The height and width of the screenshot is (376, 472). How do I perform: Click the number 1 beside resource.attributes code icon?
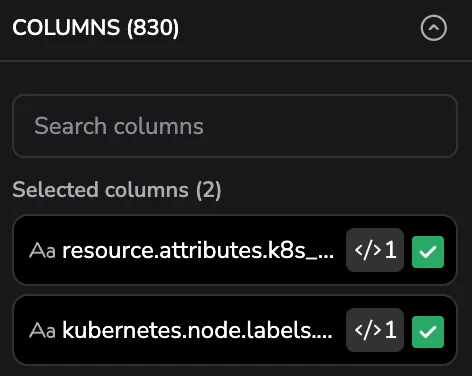pyautogui.click(x=391, y=250)
